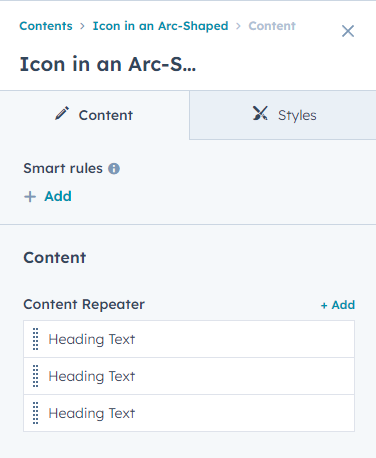Open the third Heading Text repeater item
The width and height of the screenshot is (376, 458).
click(x=189, y=413)
